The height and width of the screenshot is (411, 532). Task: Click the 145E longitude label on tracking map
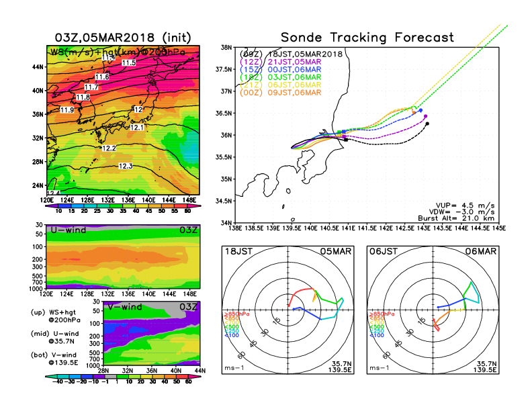499,228
